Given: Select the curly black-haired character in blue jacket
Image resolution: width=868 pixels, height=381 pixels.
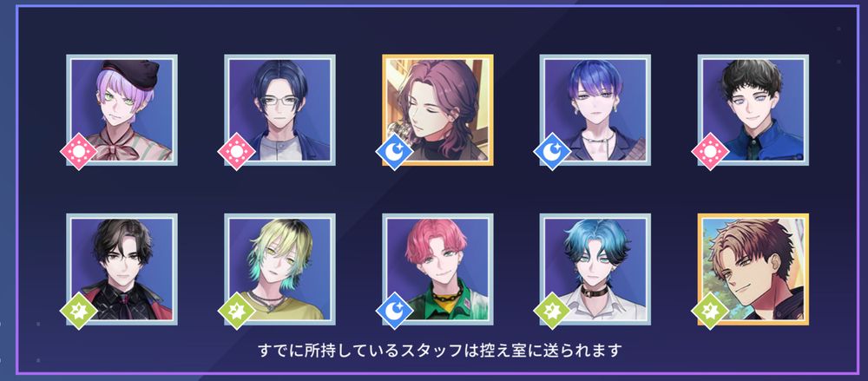Looking at the screenshot, I should [753, 109].
